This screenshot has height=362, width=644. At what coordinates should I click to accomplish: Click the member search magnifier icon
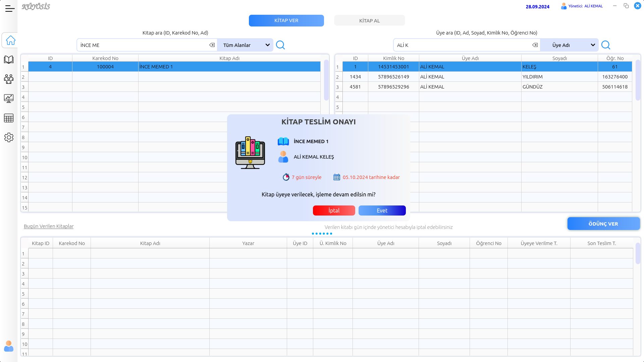point(606,45)
